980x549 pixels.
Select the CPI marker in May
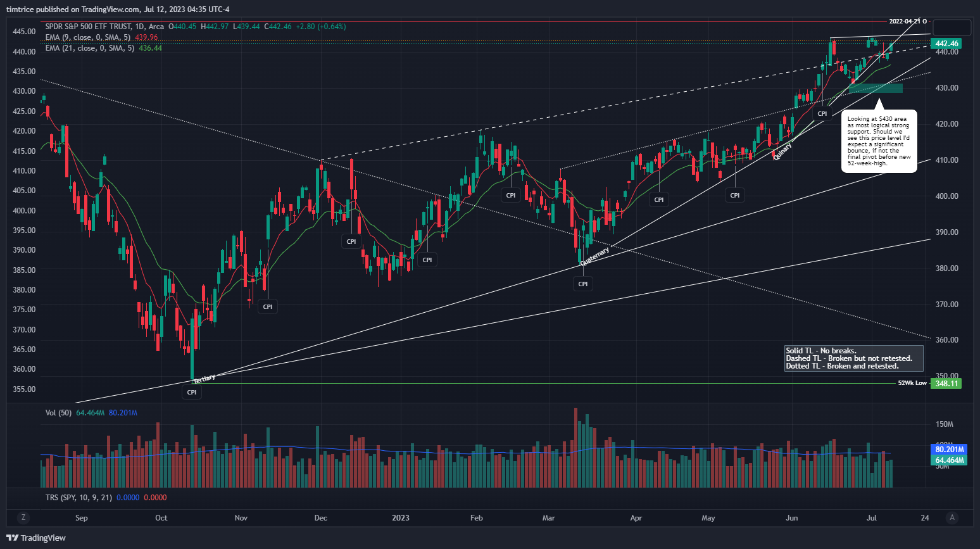click(735, 195)
